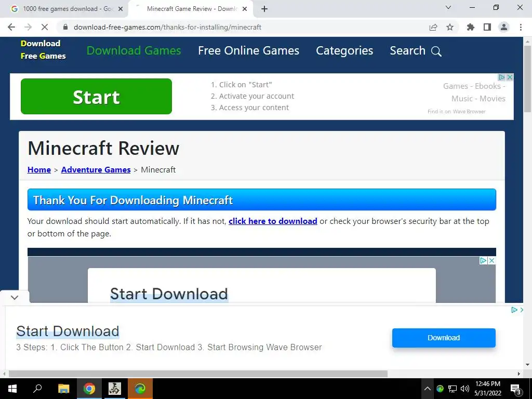Viewport: 532px width, 399px height.
Task: Click the 'Minecraft Review' heading
Action: (103, 148)
